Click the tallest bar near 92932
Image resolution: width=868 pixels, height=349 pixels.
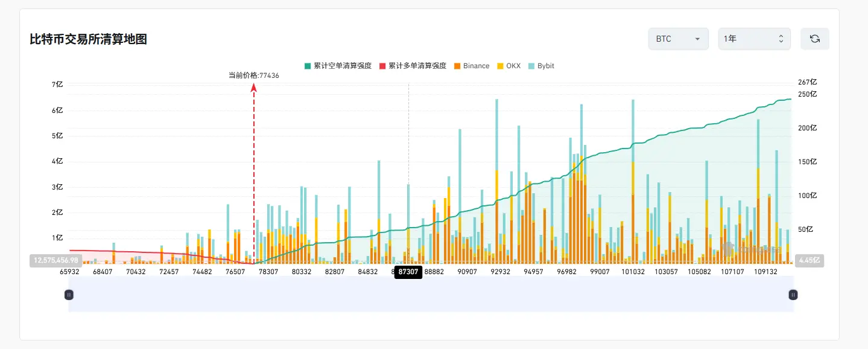pyautogui.click(x=497, y=181)
